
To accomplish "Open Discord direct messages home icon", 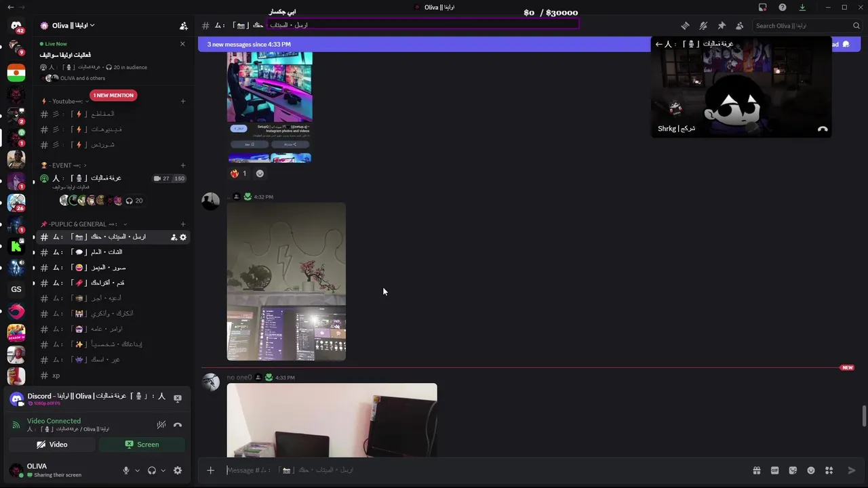I will click(16, 26).
